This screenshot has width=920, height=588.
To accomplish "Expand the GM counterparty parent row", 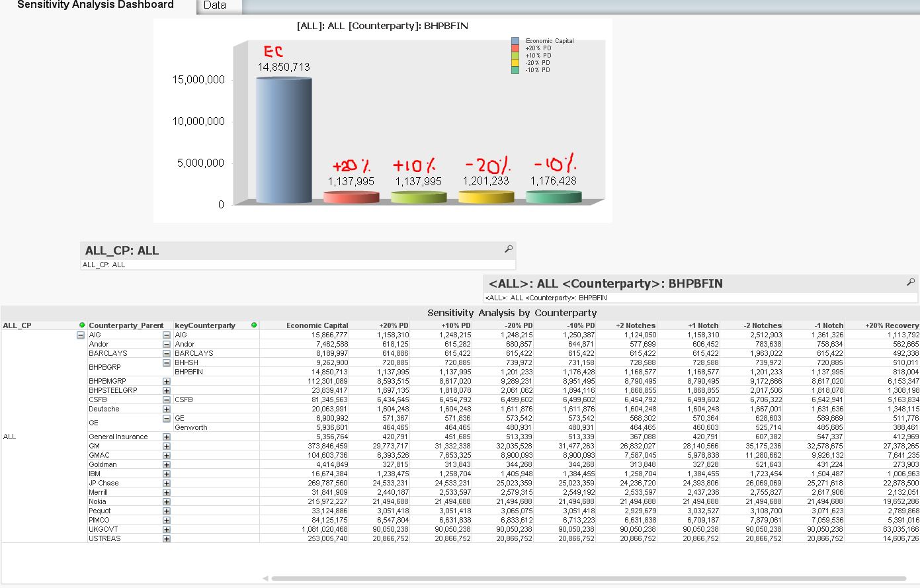I will [x=166, y=446].
